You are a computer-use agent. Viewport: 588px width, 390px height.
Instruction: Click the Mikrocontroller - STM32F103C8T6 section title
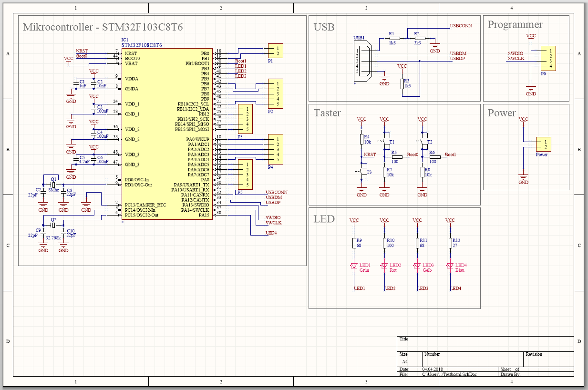[103, 27]
